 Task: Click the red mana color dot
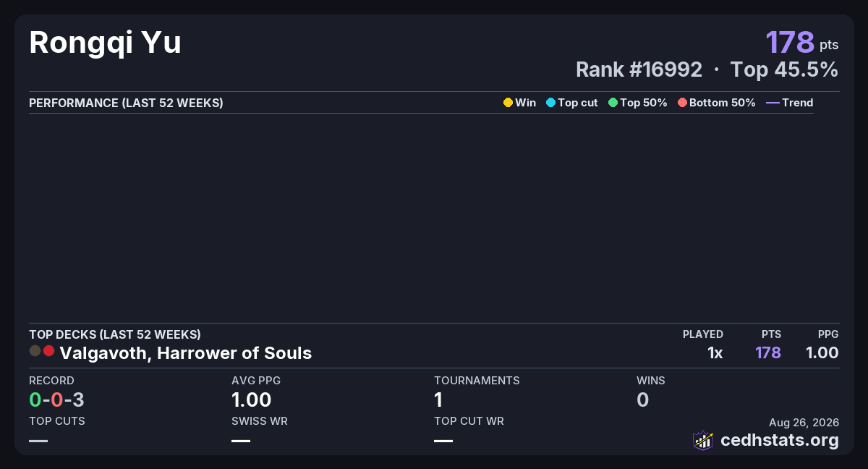[48, 351]
